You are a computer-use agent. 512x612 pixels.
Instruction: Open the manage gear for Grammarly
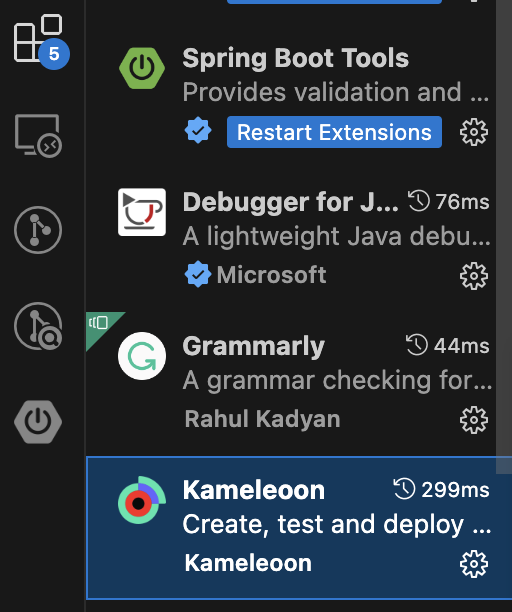click(x=474, y=420)
